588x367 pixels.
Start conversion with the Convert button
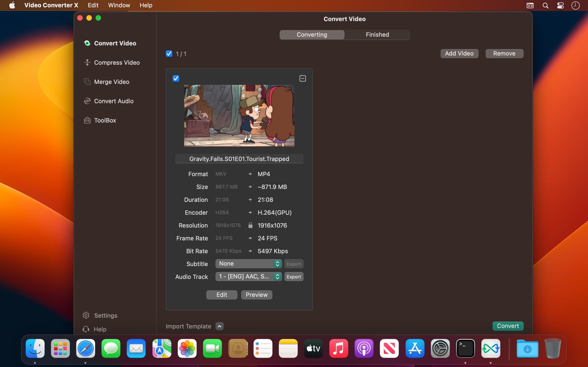tap(508, 326)
